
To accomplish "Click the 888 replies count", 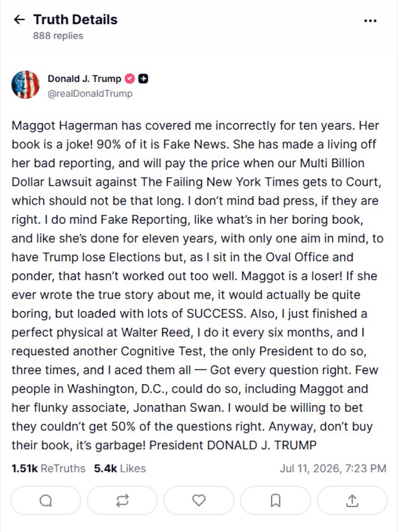I will [58, 36].
